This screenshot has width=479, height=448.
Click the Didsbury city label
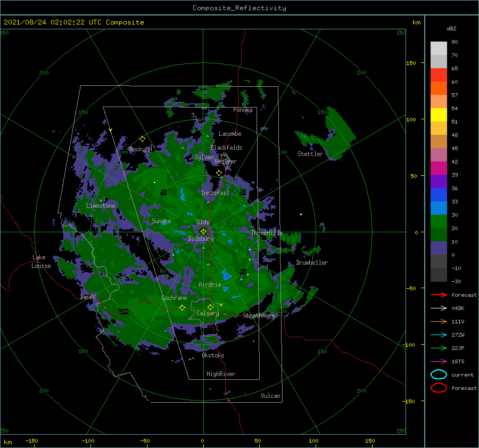click(201, 239)
